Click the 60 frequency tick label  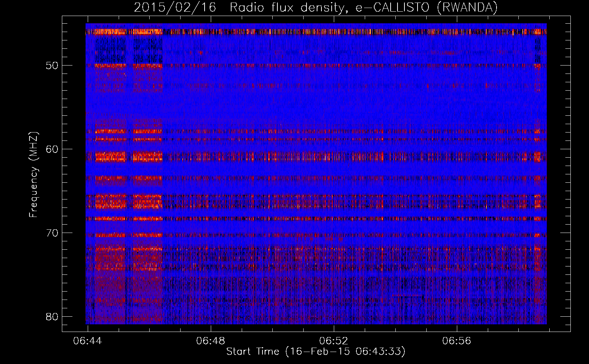point(52,149)
